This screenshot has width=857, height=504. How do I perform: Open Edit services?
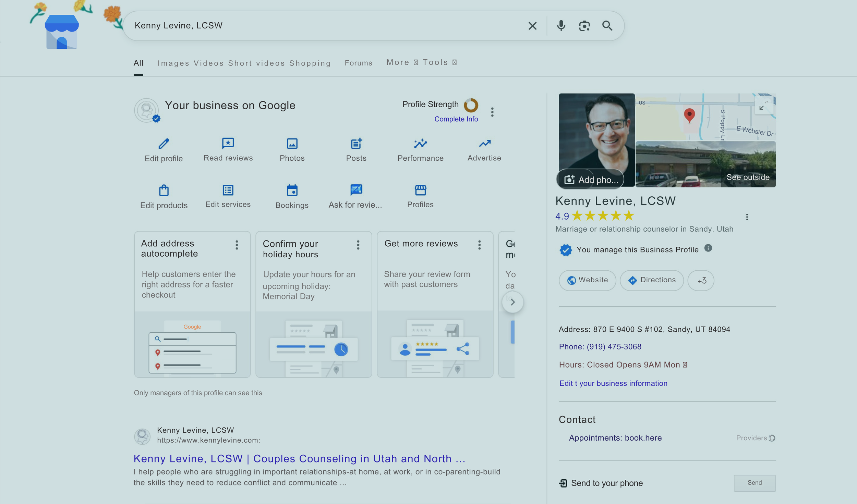228,196
